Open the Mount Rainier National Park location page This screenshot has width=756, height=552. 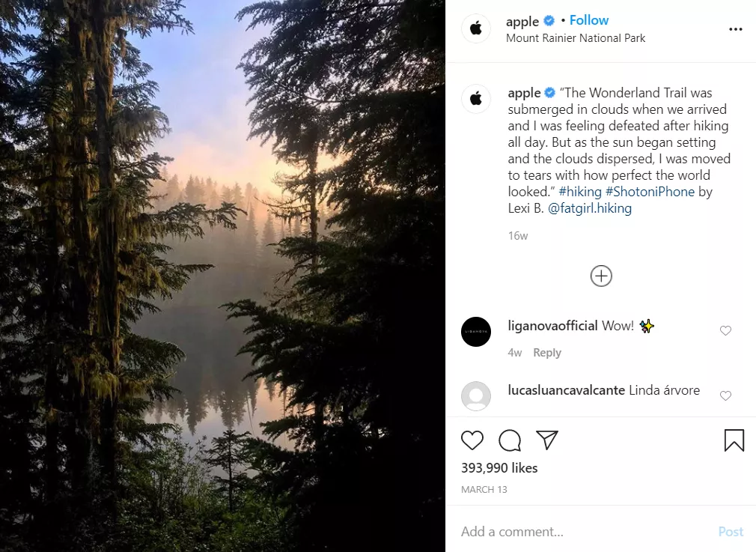coord(575,37)
